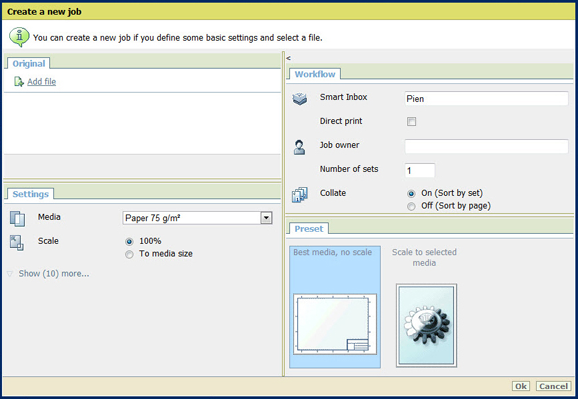Click the Job owner text field
Image resolution: width=578 pixels, height=399 pixels.
click(486, 146)
